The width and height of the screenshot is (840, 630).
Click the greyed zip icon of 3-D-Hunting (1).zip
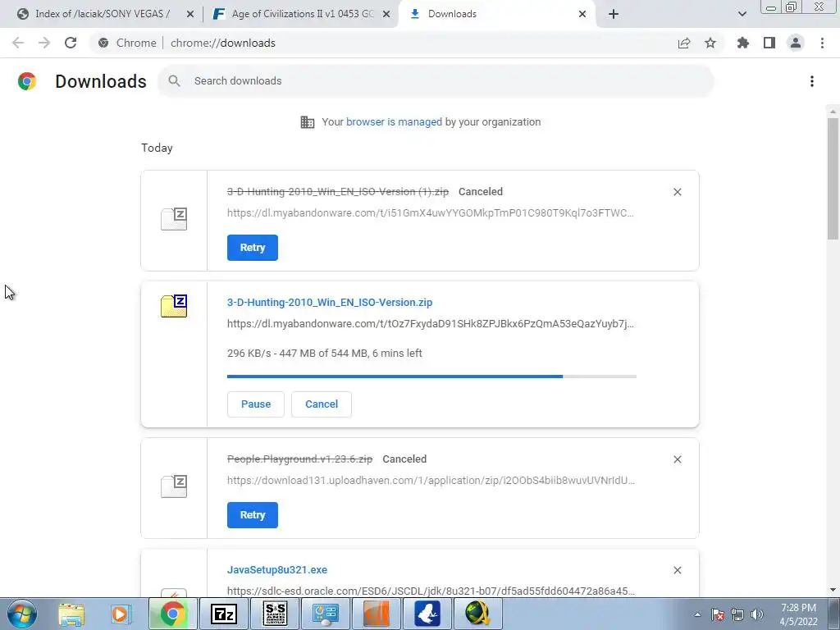point(174,219)
